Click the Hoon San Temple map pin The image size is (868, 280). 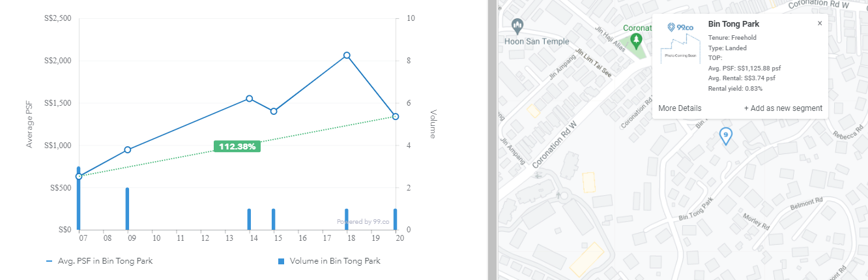pos(518,26)
